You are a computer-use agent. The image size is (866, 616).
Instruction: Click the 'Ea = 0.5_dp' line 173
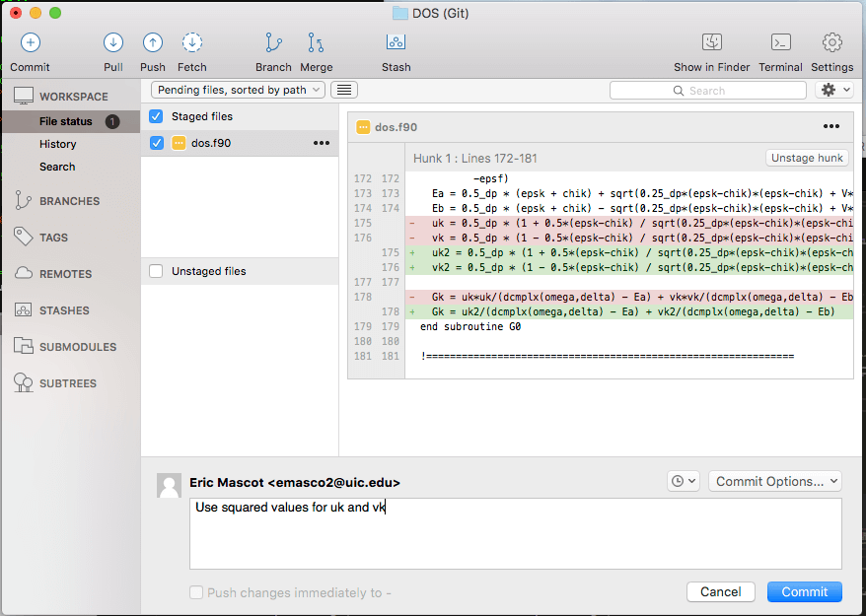coord(629,193)
